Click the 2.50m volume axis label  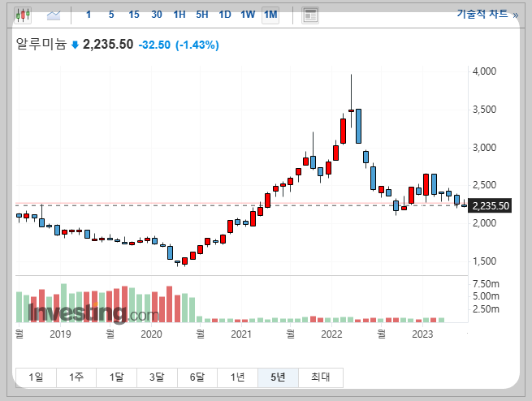coord(486,309)
